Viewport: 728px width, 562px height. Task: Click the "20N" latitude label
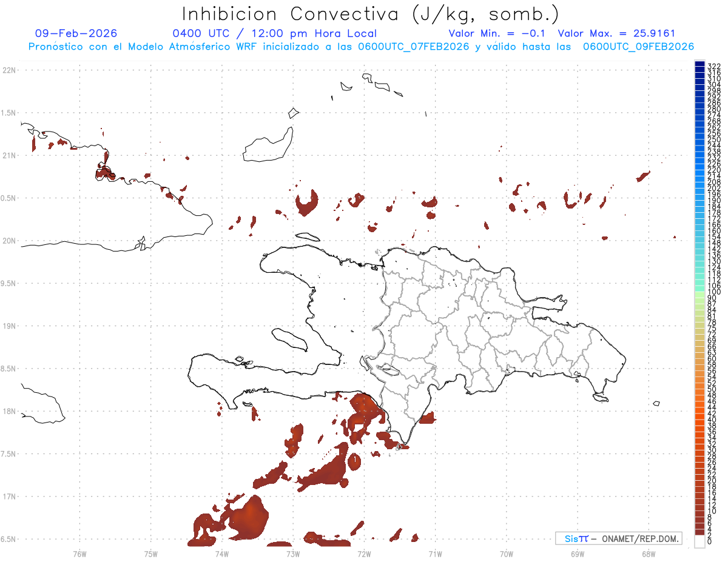8,241
